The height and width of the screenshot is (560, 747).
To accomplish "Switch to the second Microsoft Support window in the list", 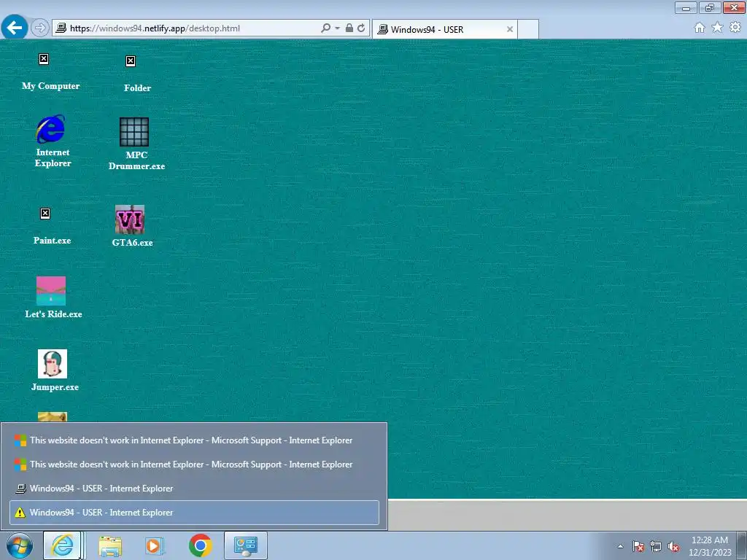I will [194, 464].
